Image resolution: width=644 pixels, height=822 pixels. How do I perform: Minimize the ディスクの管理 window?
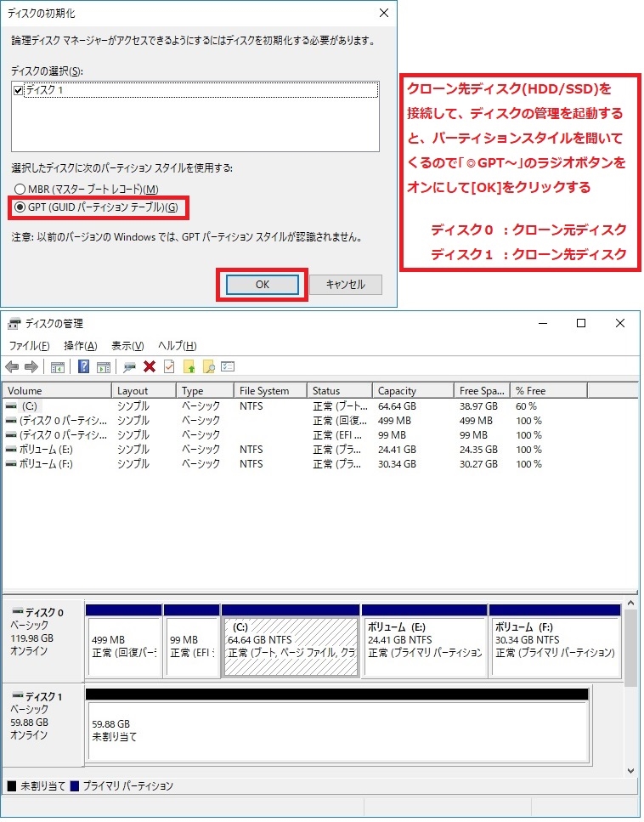pyautogui.click(x=543, y=323)
